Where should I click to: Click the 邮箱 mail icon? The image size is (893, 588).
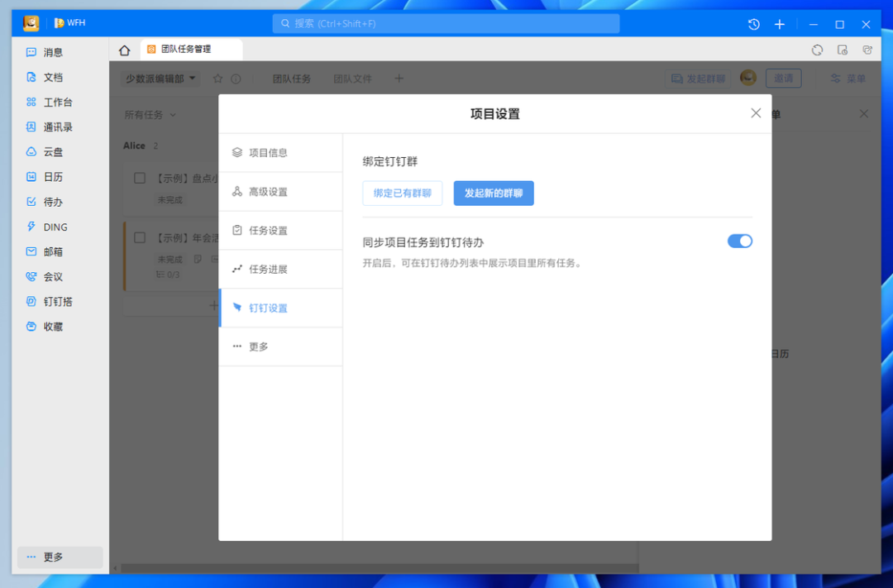31,251
